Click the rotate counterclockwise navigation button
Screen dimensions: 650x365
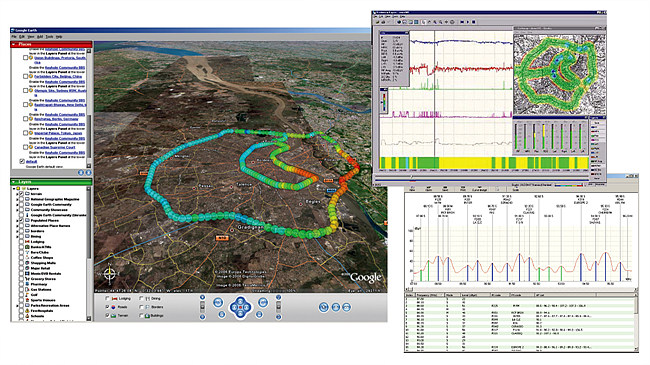coord(218,302)
